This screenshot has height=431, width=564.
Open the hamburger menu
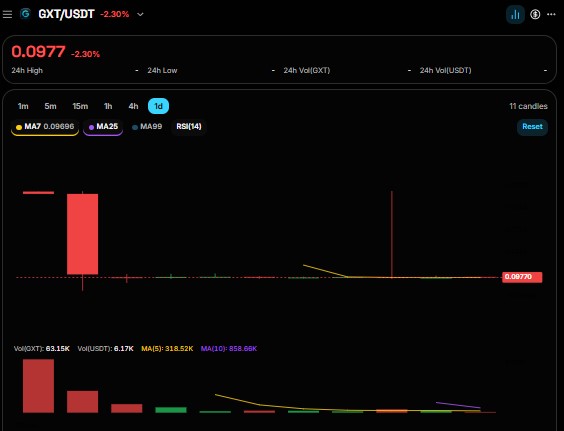click(7, 14)
